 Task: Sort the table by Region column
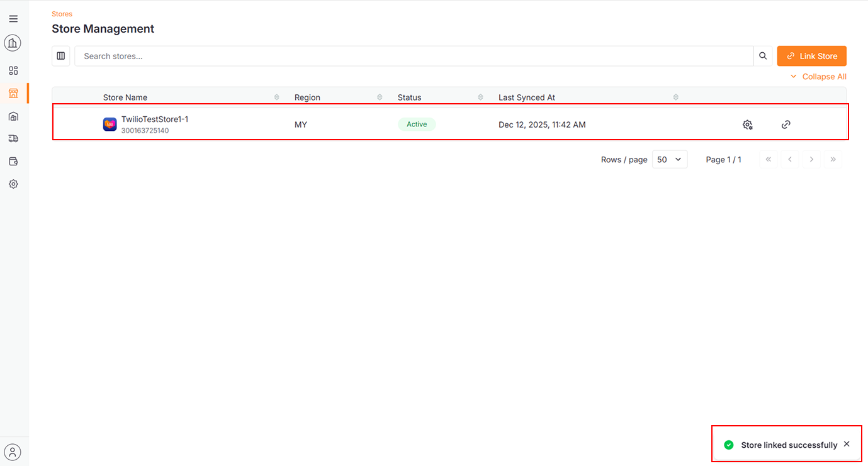[x=380, y=97]
